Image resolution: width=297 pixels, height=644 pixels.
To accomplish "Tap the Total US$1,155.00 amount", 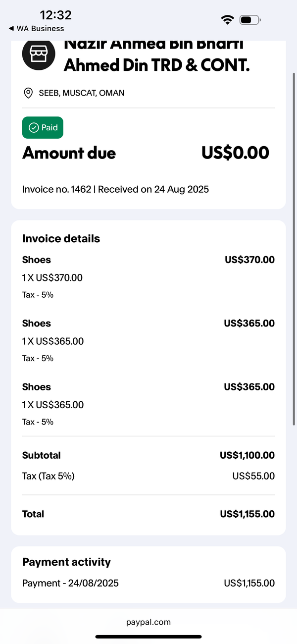I will tap(247, 514).
